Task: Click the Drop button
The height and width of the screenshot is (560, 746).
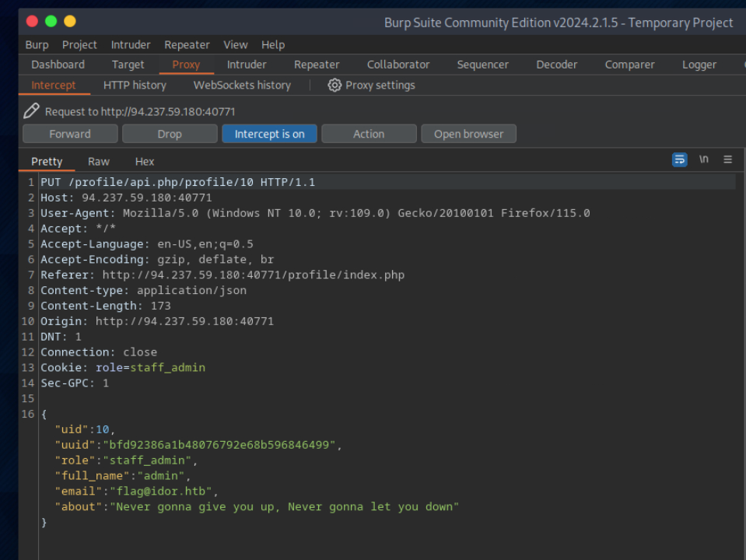Action: [x=170, y=134]
